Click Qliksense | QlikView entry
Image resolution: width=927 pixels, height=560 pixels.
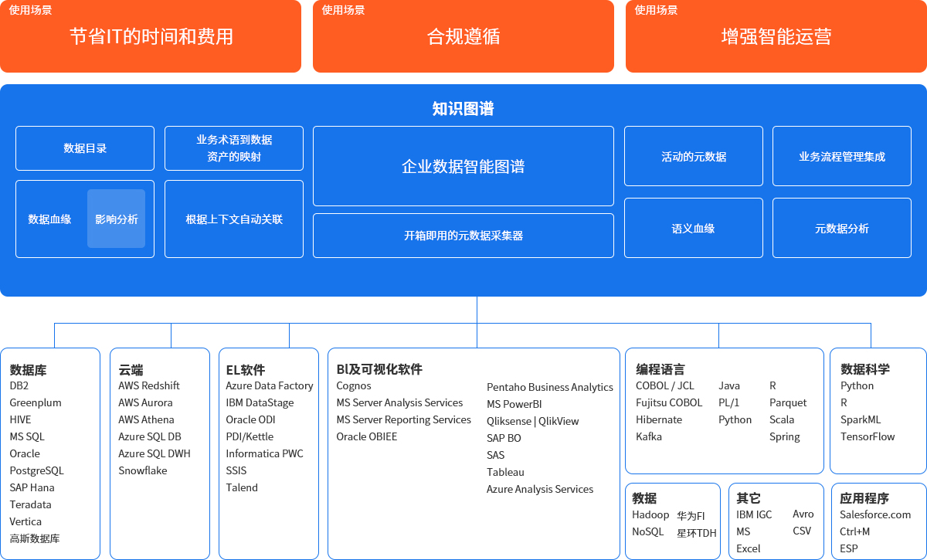click(533, 421)
